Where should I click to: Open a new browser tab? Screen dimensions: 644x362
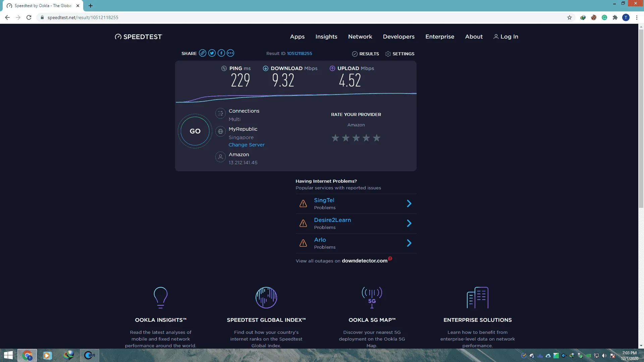point(91,6)
